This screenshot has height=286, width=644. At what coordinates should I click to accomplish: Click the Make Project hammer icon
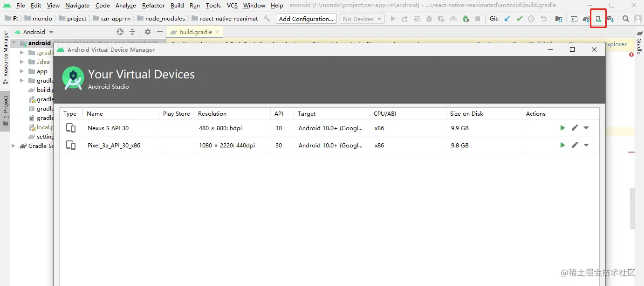coord(267,19)
